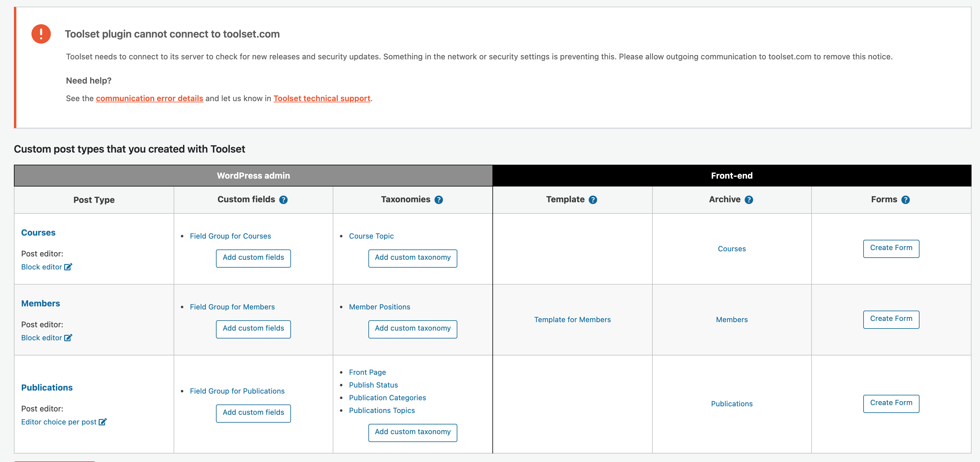The image size is (980, 462).
Task: Click the red exclamation warning icon
Action: [x=41, y=34]
